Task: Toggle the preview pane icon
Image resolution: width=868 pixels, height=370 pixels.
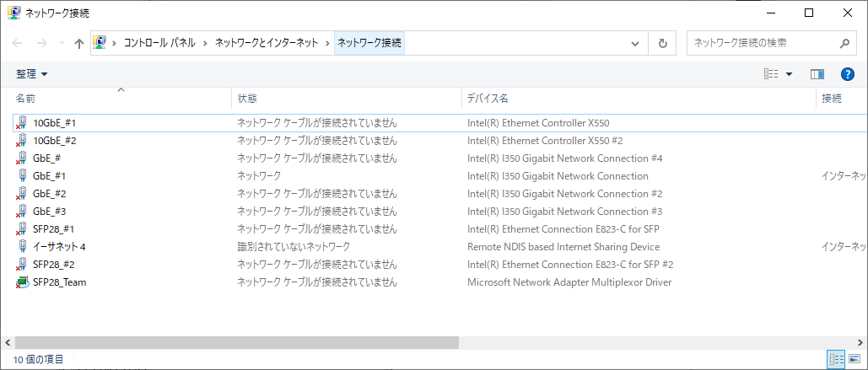Action: coord(817,74)
